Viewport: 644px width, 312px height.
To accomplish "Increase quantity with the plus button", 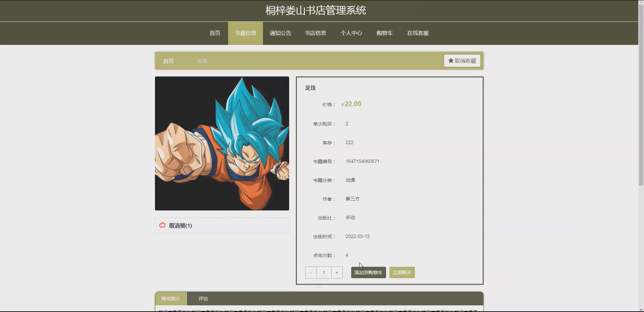I will click(337, 273).
